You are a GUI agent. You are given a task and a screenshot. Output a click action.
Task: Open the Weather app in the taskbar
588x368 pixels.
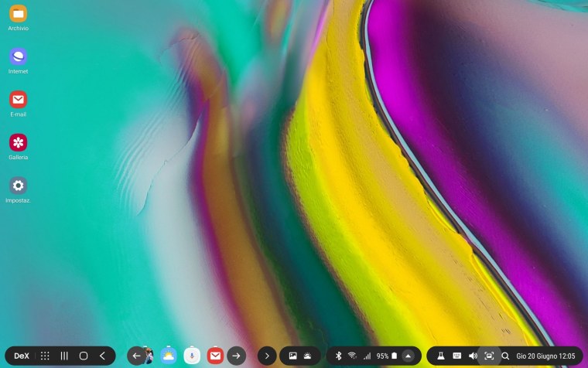pos(169,356)
